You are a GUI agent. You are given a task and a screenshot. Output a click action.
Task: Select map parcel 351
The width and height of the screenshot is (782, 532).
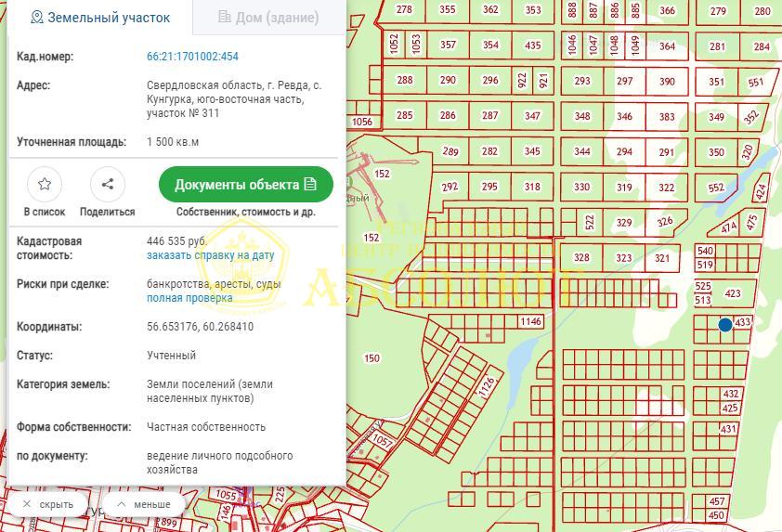pos(716,82)
